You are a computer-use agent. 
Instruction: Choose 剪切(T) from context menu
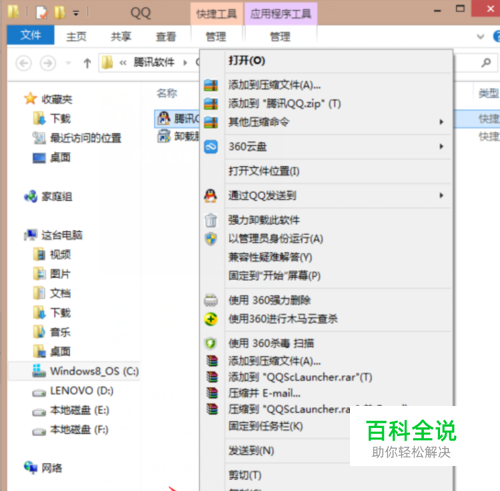pyautogui.click(x=245, y=475)
